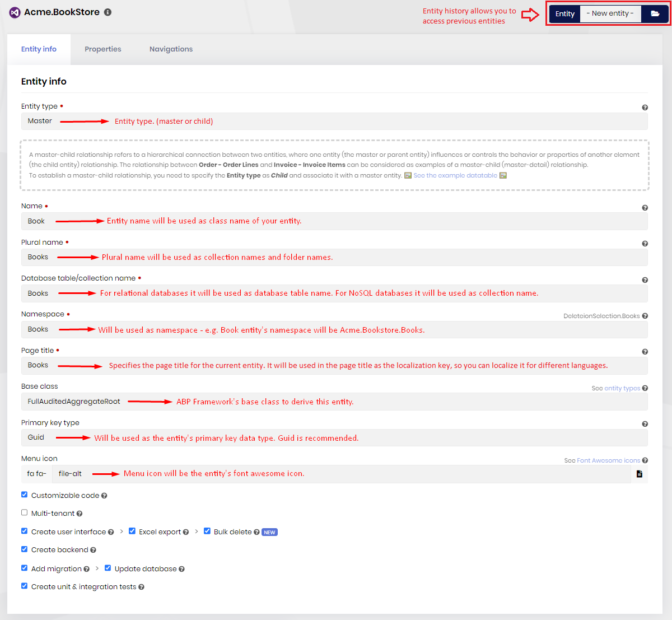Viewport: 672px width, 620px height.
Task: Open the Entity type Master dropdown
Action: [334, 122]
